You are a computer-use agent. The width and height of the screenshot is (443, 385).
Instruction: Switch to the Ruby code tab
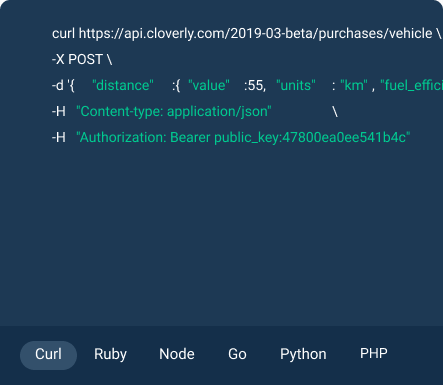[x=110, y=355]
